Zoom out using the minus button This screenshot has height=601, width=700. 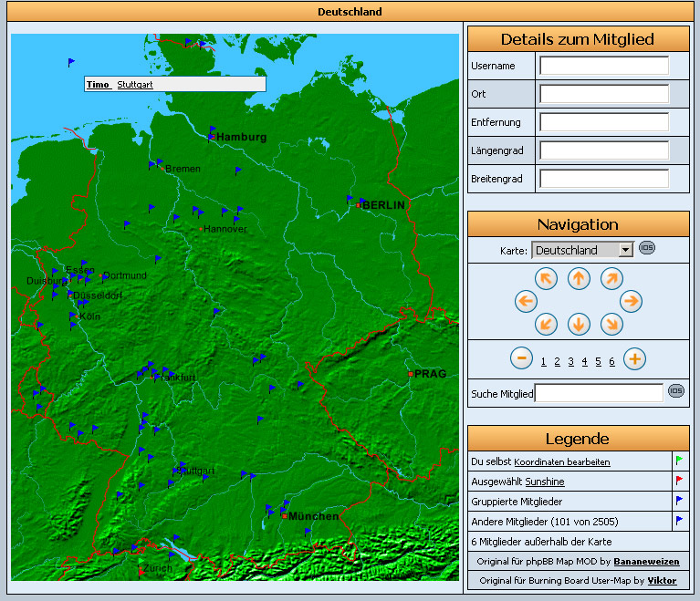click(x=521, y=359)
